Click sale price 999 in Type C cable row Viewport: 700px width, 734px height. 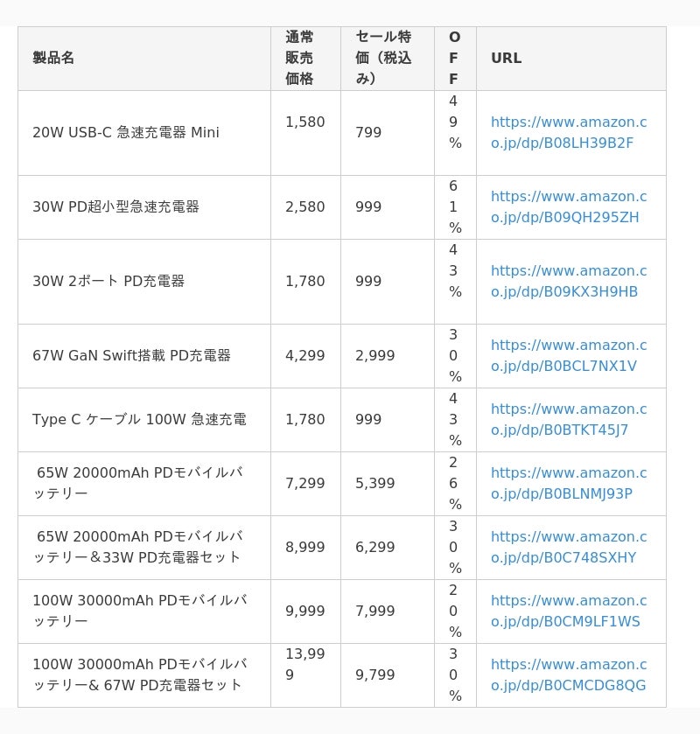368,419
